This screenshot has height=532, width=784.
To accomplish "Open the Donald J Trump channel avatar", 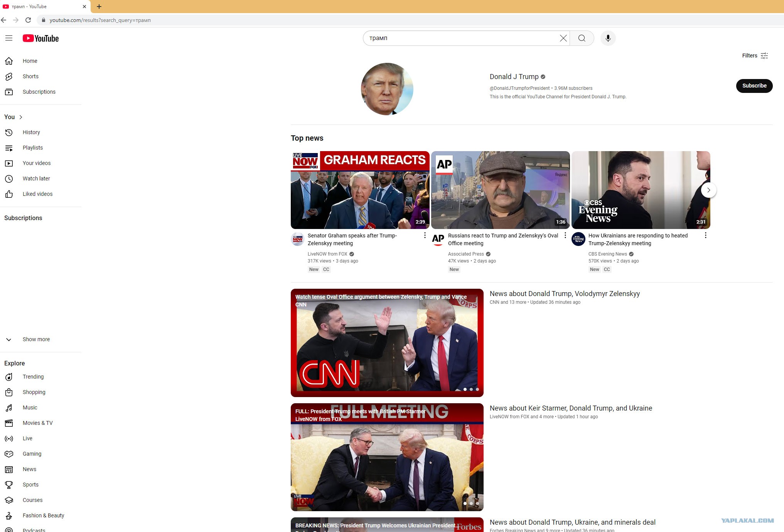I will [x=387, y=89].
